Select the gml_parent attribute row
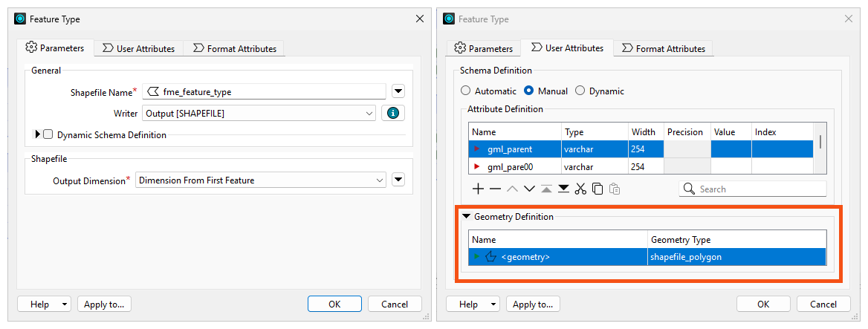 (x=641, y=149)
